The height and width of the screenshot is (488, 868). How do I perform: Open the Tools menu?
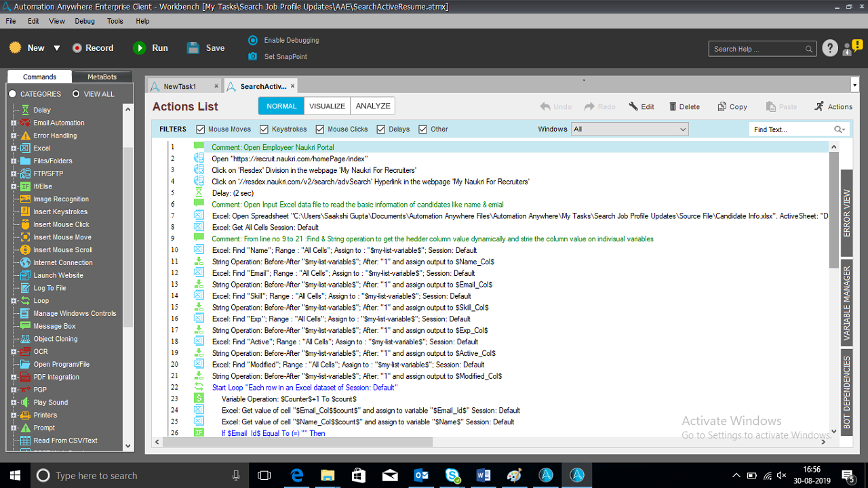point(115,21)
